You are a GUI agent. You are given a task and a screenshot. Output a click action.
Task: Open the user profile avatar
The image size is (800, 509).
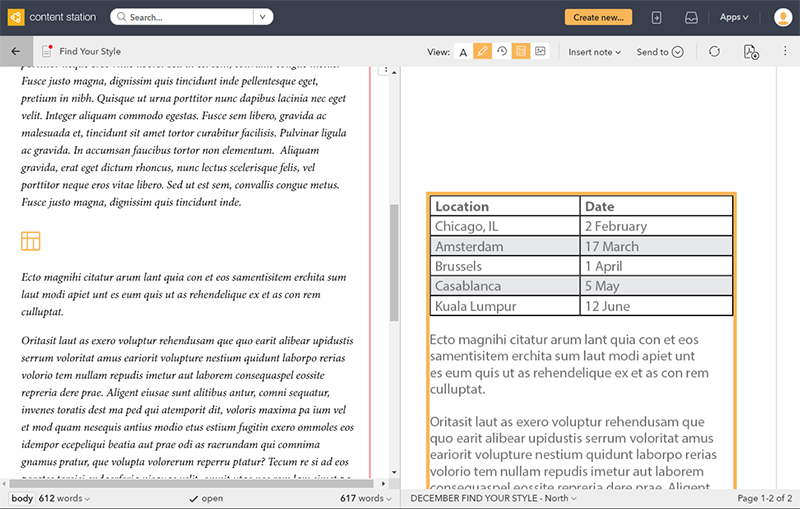coord(780,17)
